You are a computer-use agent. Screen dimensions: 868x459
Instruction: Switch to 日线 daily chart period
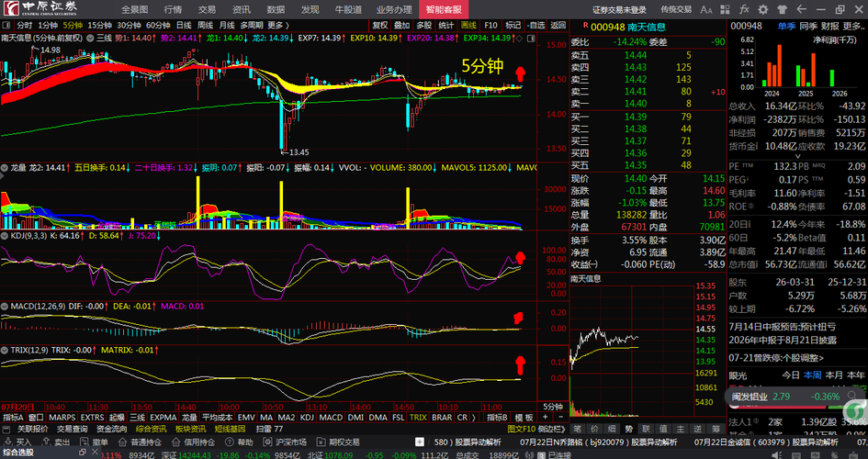point(184,26)
